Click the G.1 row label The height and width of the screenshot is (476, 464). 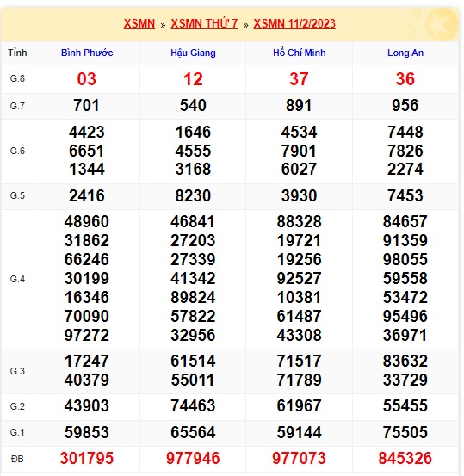[x=17, y=432]
